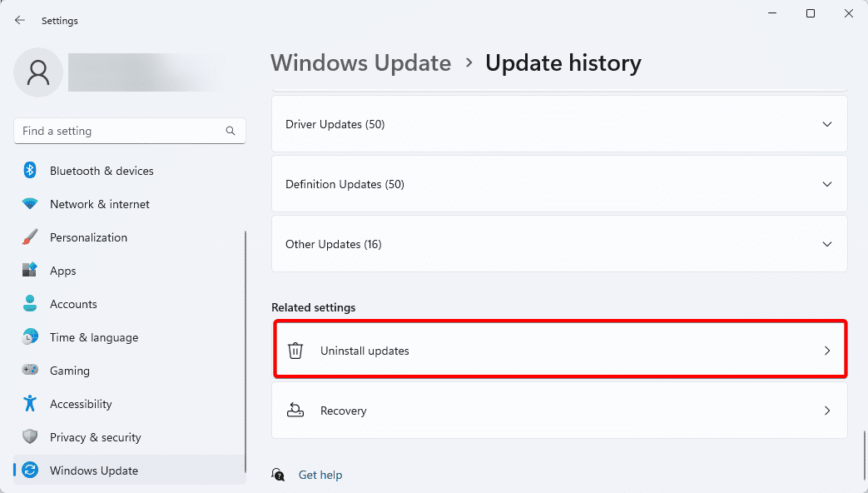Click the Privacy shield icon
This screenshot has height=493, width=868.
[30, 436]
